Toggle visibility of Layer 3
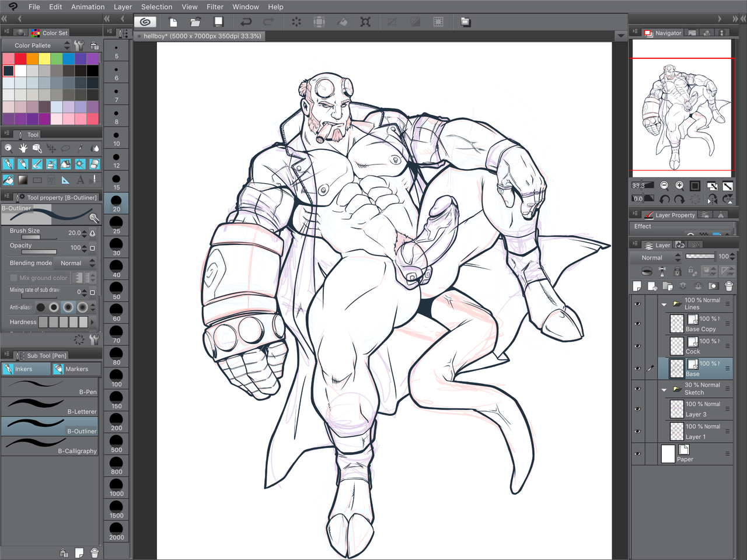This screenshot has height=560, width=747. pyautogui.click(x=637, y=409)
